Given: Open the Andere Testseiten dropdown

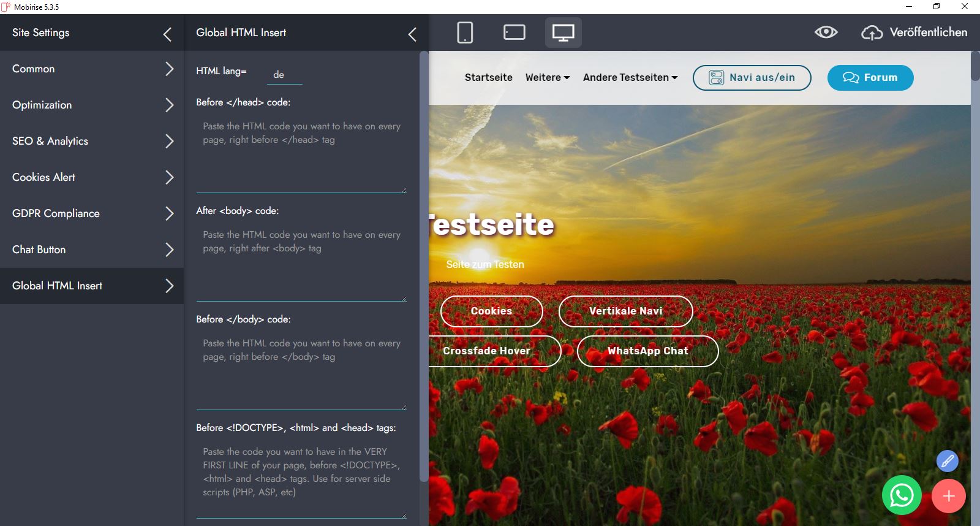Looking at the screenshot, I should click(x=630, y=78).
